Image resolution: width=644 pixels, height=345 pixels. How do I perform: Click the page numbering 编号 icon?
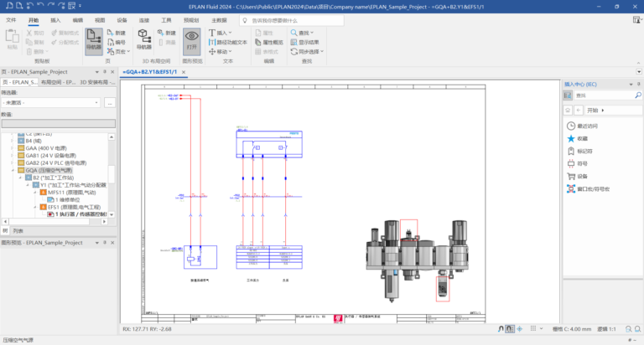click(117, 42)
